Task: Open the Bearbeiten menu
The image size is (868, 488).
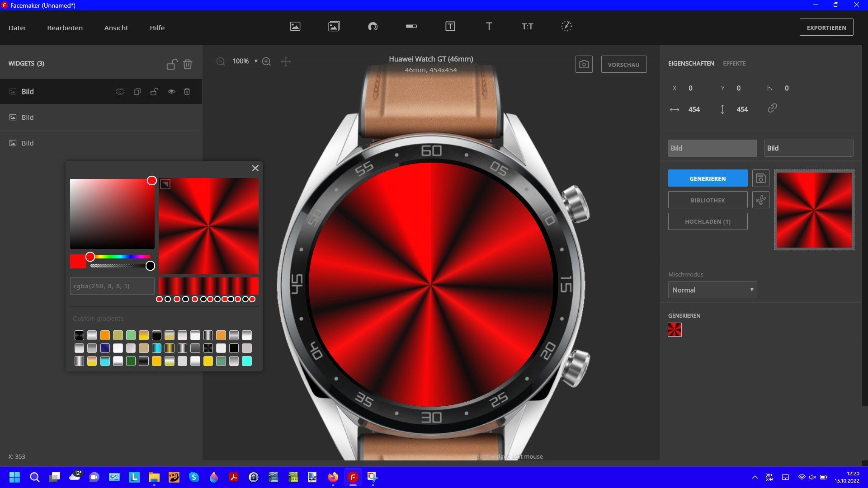Action: pyautogui.click(x=65, y=28)
